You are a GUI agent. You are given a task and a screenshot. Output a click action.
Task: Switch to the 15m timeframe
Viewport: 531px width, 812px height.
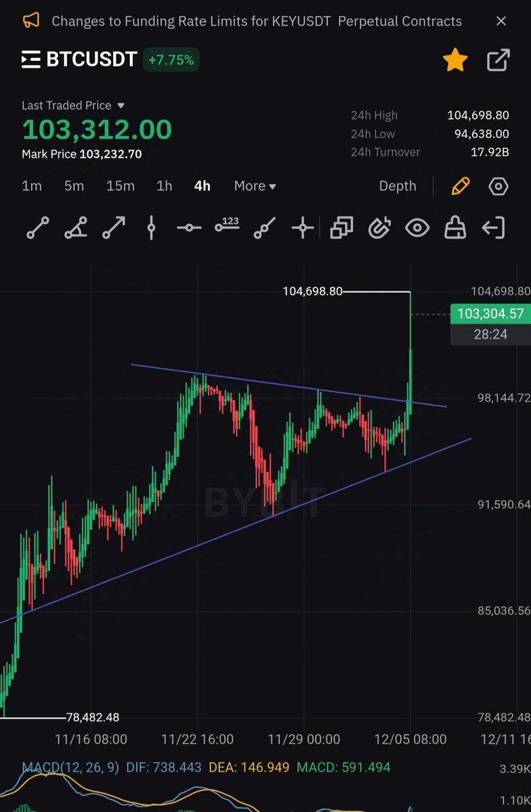click(120, 186)
